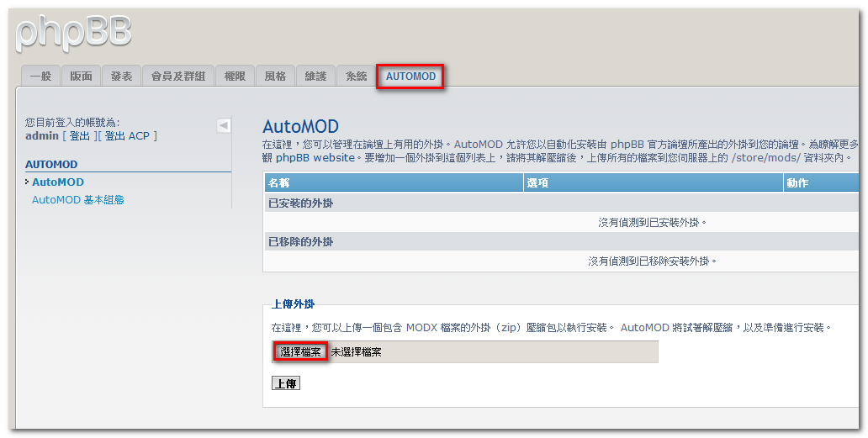This screenshot has width=868, height=438.
Task: Follow the phpBB website link
Action: [315, 157]
